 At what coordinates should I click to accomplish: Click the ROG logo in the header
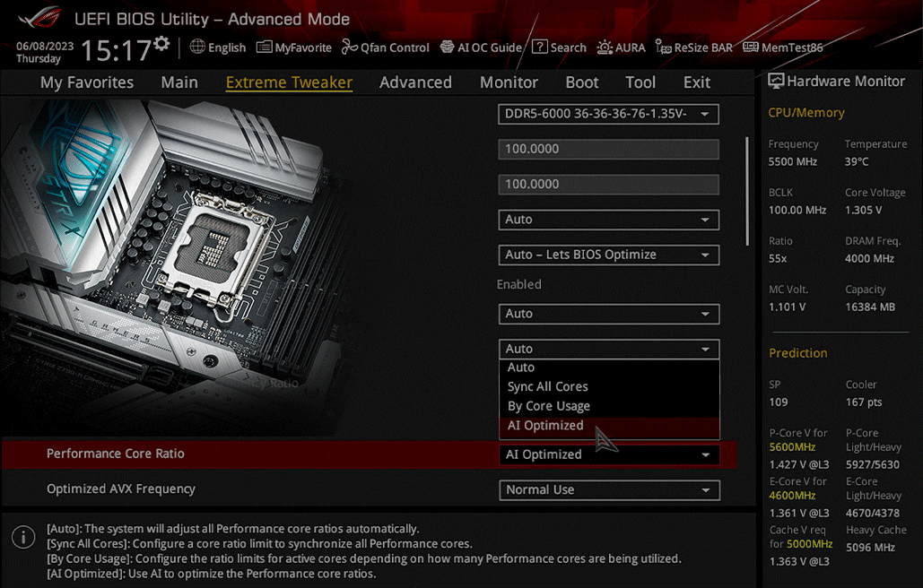coord(40,16)
